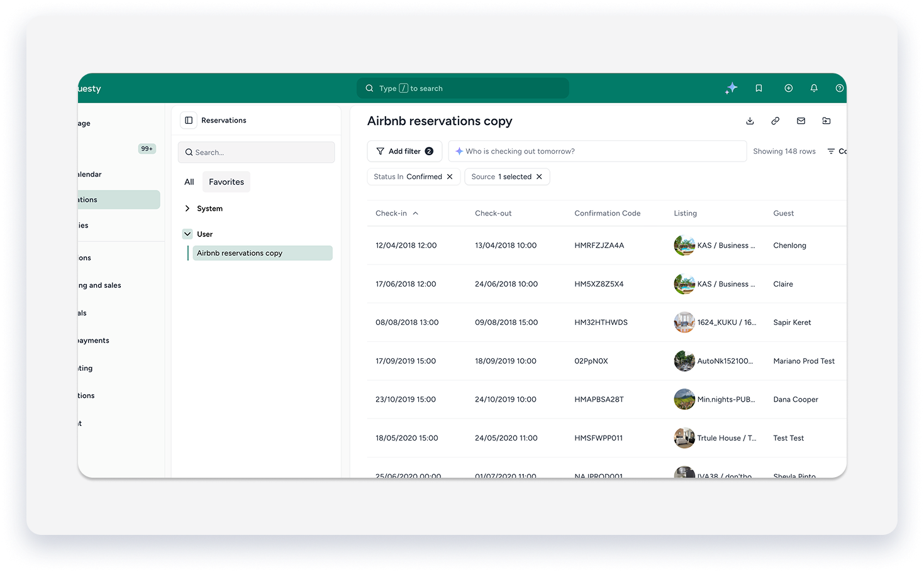Click the bookmark icon in the top bar
The image size is (924, 572).
pyautogui.click(x=759, y=89)
